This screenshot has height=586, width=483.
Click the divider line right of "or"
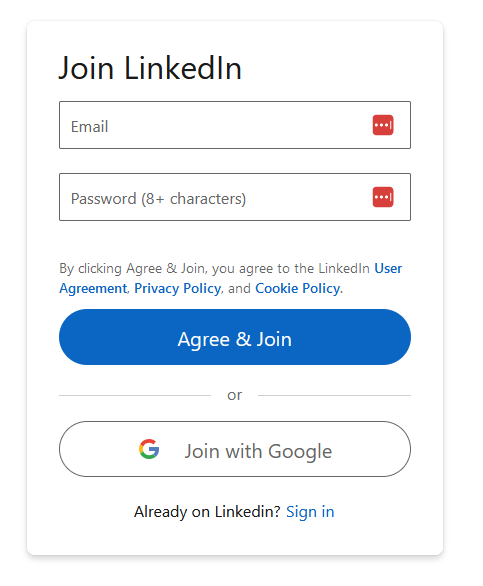coord(335,395)
